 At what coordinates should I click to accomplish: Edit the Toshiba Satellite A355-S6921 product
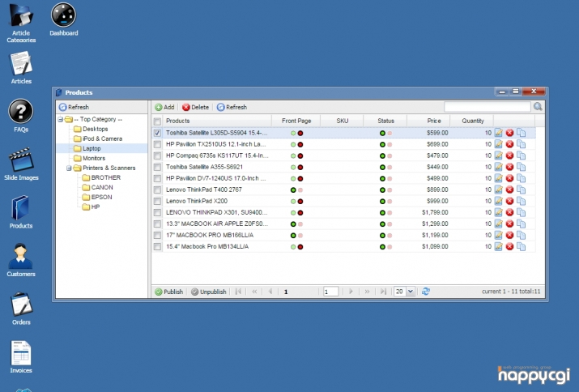(499, 167)
